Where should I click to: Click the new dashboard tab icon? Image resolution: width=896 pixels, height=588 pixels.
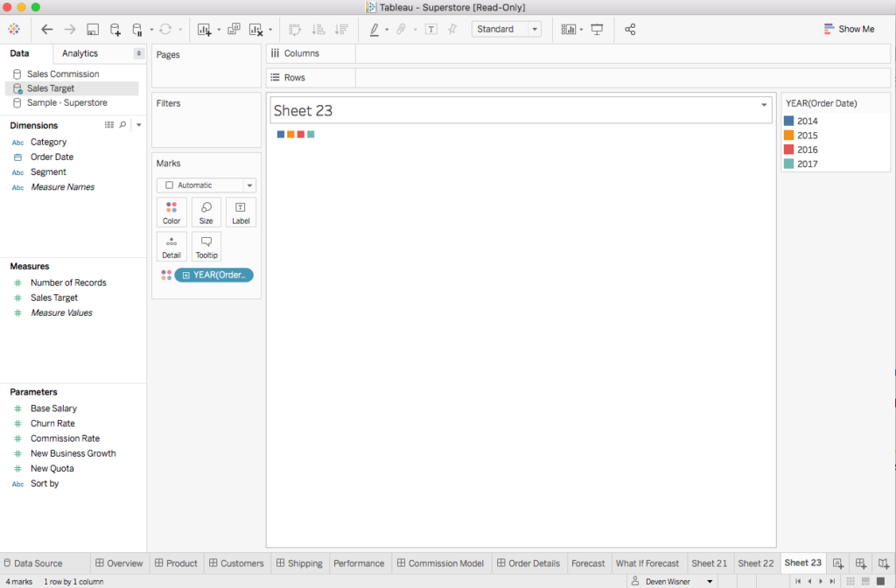(x=861, y=563)
